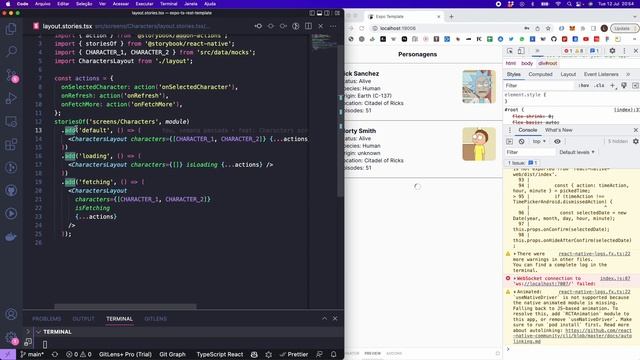This screenshot has height=360, width=640.
Task: Click the sync changes icon in the status bar
Action: point(55,354)
